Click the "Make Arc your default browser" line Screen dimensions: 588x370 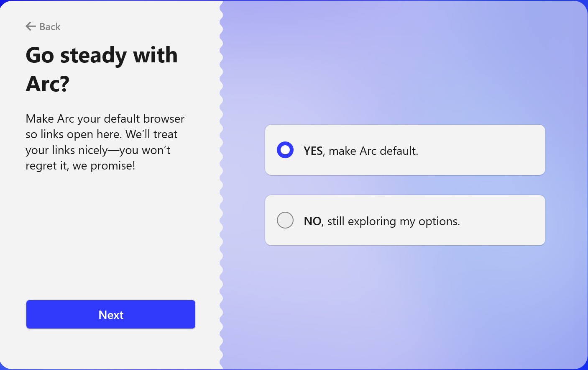(105, 119)
